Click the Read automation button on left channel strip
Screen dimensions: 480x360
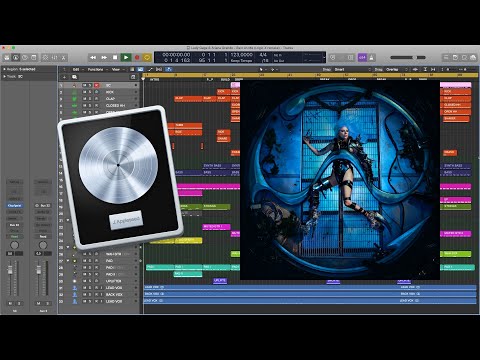coord(14,236)
